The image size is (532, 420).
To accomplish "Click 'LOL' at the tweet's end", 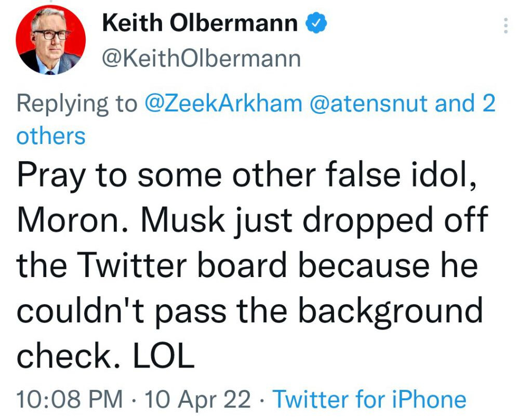I will (x=164, y=356).
